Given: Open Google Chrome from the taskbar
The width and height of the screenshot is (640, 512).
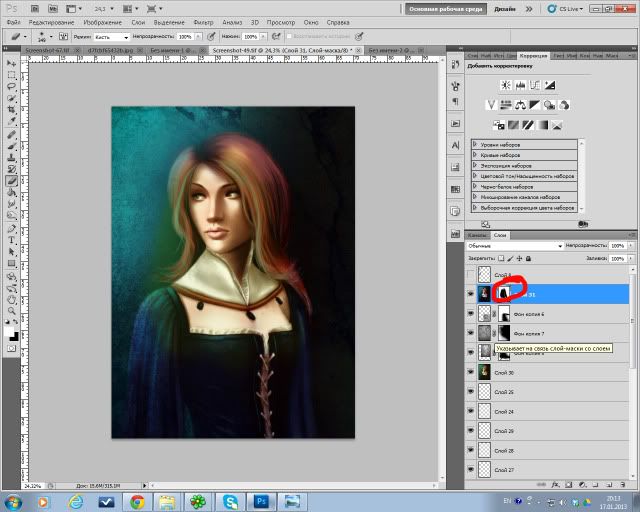Looking at the screenshot, I should [137, 502].
